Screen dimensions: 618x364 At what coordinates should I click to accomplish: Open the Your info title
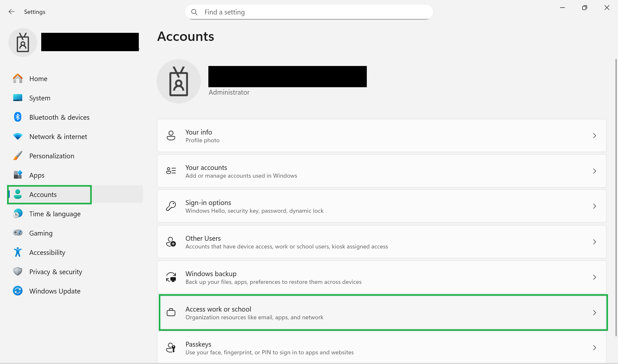199,132
